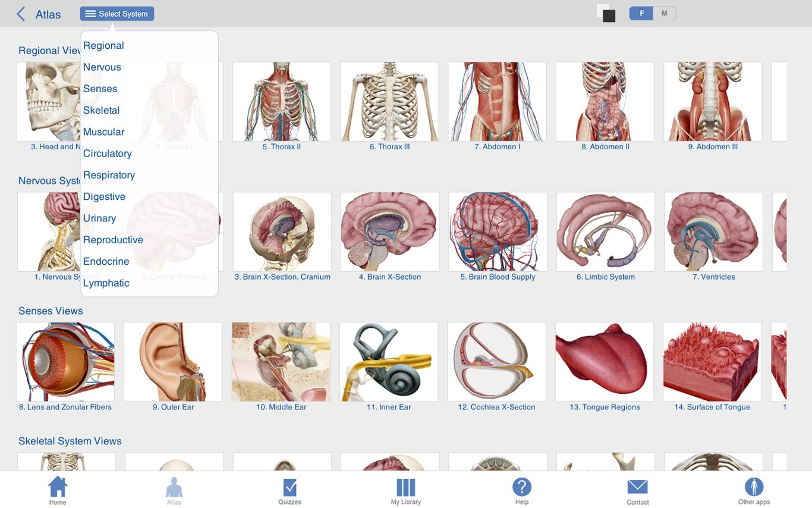Open the 5. Thorax II view

282,102
